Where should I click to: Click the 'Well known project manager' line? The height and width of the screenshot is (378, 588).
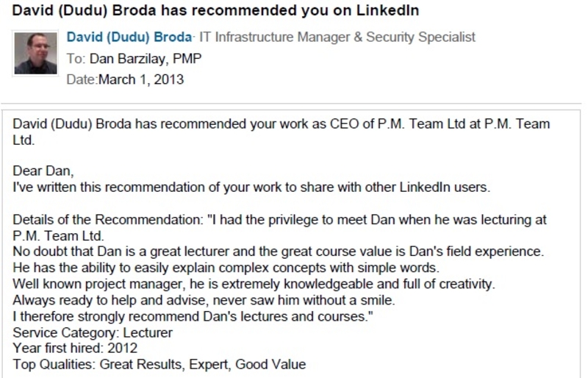click(254, 284)
